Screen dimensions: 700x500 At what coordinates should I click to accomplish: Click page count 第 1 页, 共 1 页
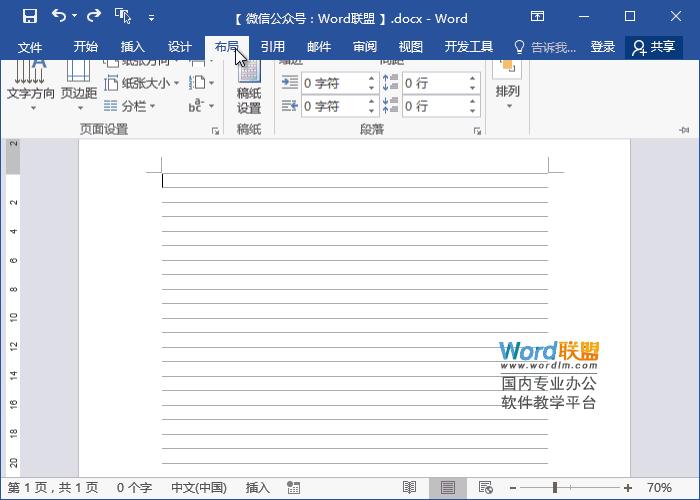click(x=53, y=488)
